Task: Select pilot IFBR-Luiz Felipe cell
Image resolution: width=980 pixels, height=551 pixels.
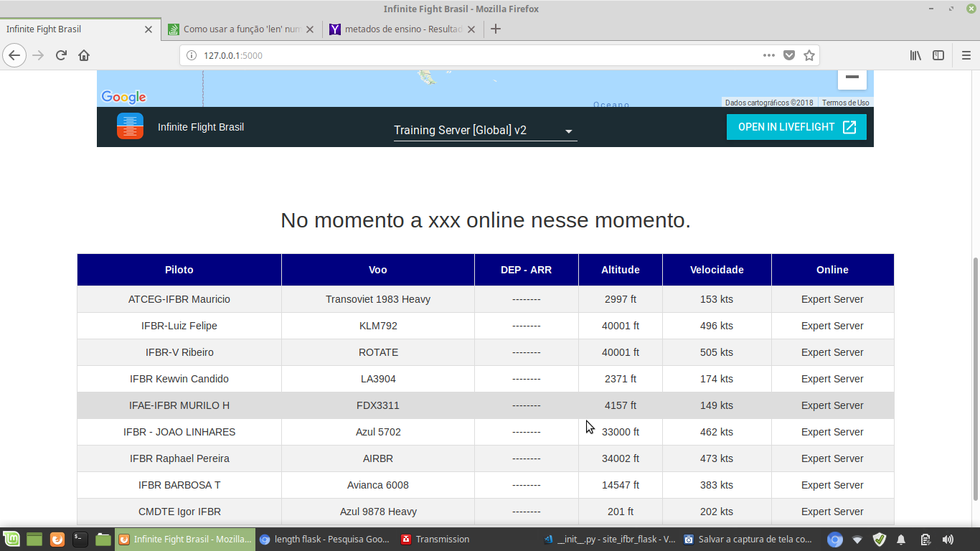Action: tap(179, 326)
